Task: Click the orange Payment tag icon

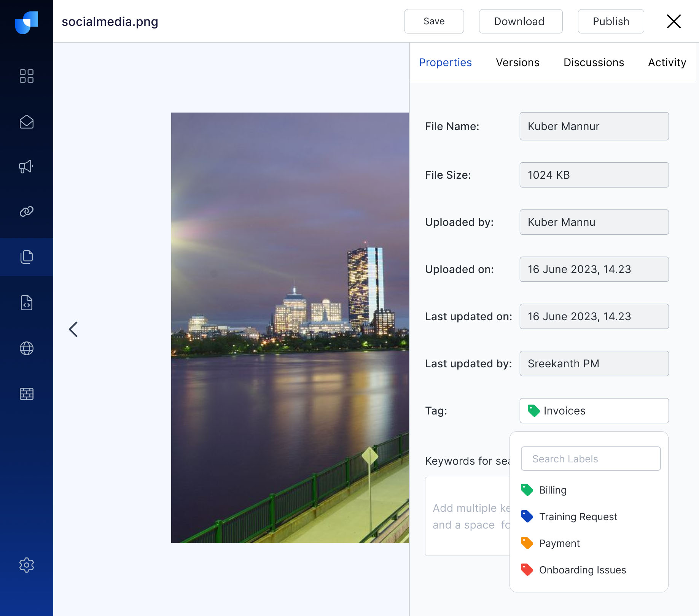Action: [x=527, y=543]
